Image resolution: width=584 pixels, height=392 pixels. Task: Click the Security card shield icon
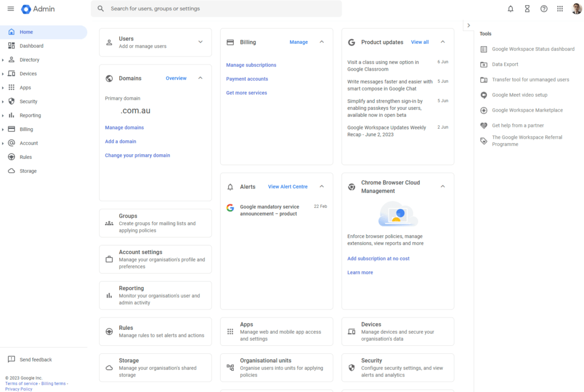(351, 367)
